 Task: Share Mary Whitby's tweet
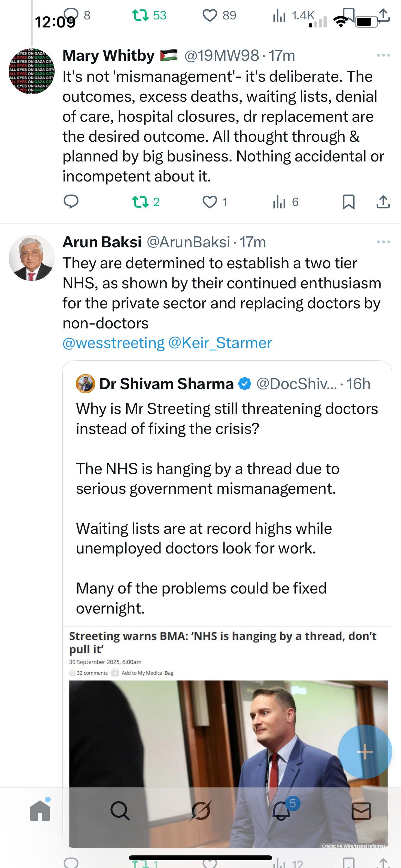tap(383, 202)
